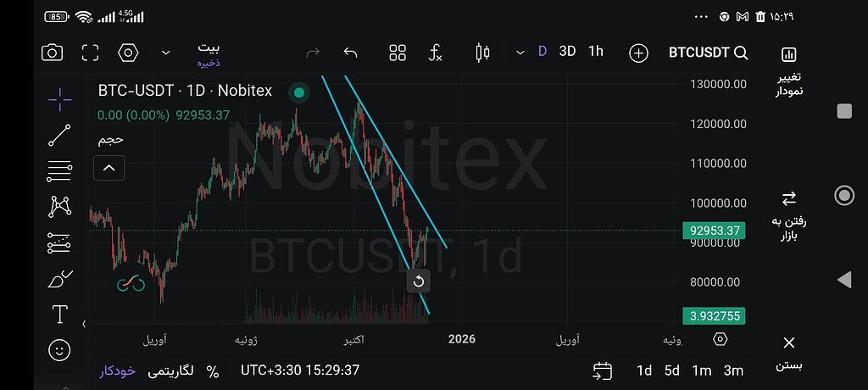This screenshot has width=868, height=390.
Task: Select the text annotation tool
Action: pos(59,315)
